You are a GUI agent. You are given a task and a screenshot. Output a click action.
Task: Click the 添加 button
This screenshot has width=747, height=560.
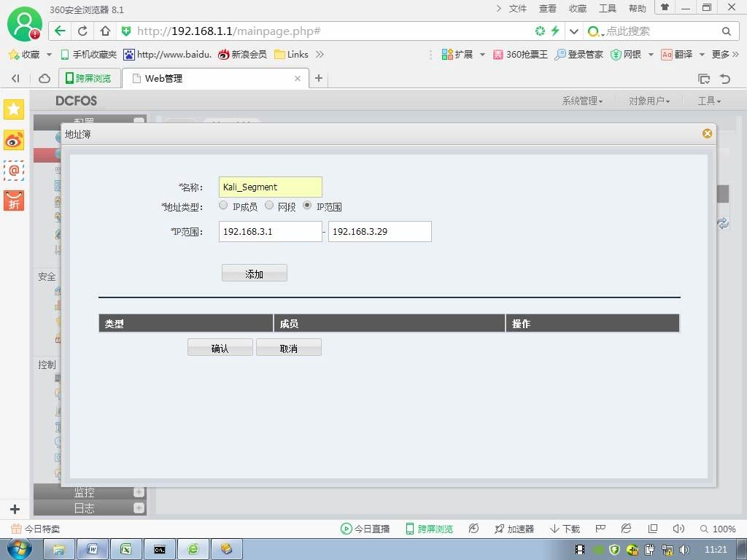(x=255, y=273)
